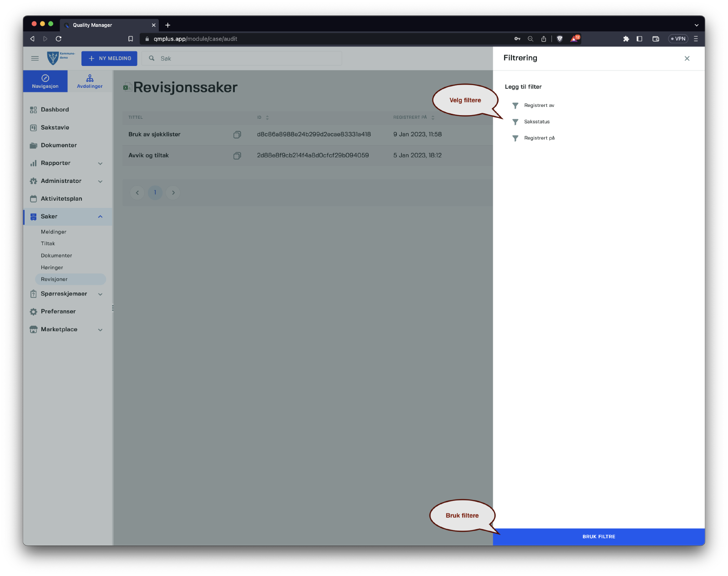Click the Excel export icon near Revisjonssaker
728x576 pixels.
tap(127, 87)
